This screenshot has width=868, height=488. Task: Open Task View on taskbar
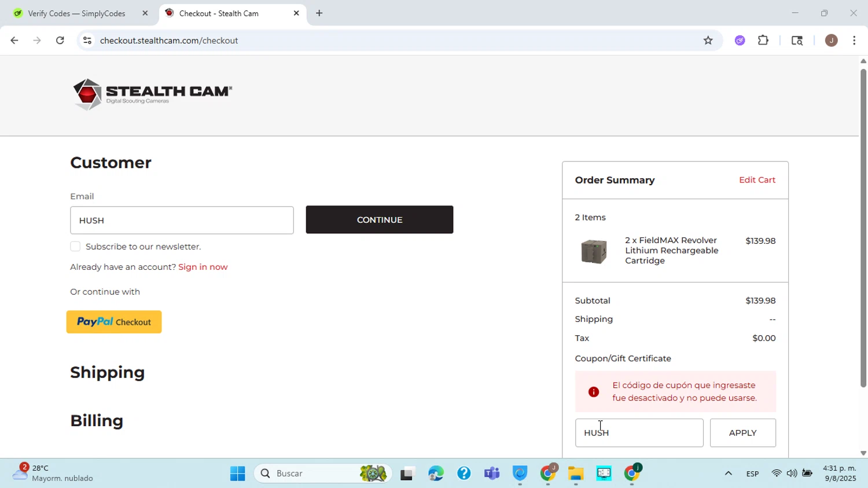[407, 474]
